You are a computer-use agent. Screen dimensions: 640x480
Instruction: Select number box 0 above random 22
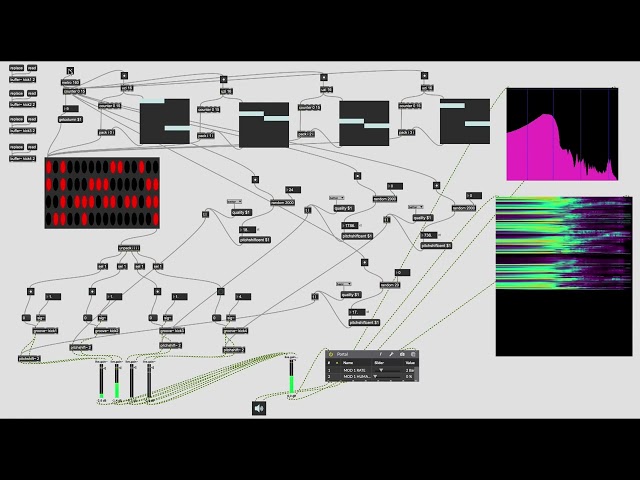[x=402, y=273]
